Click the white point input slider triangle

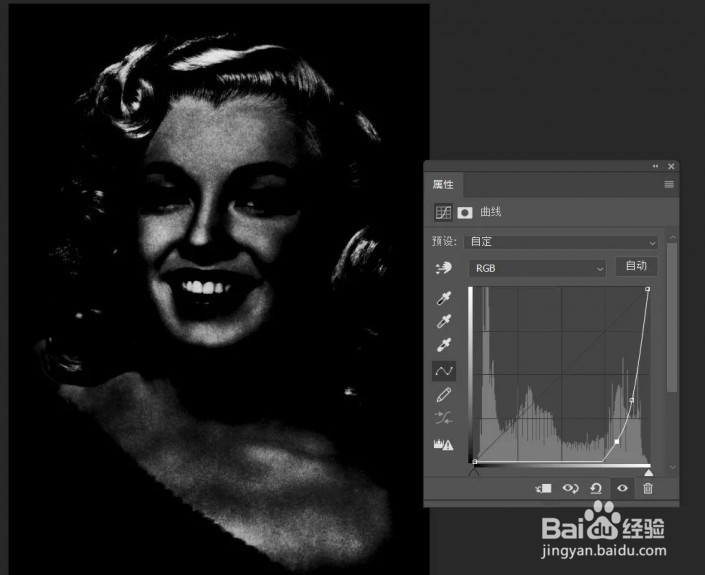coord(648,472)
